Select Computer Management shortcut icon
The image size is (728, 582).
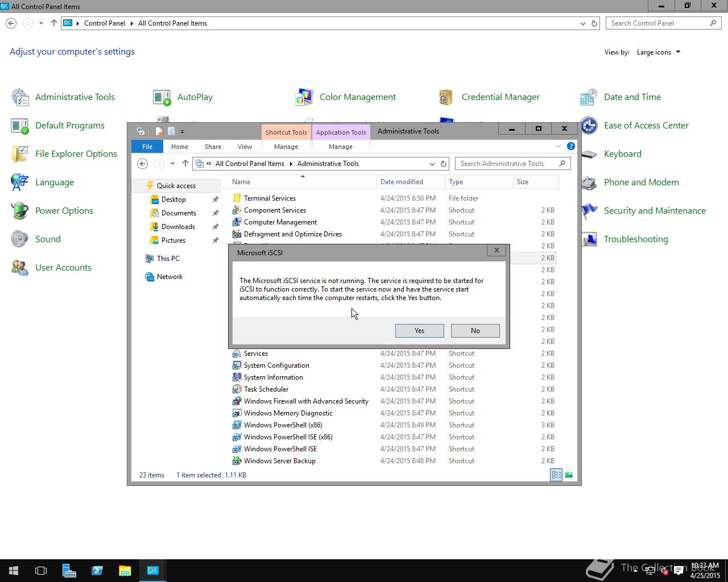tap(237, 222)
